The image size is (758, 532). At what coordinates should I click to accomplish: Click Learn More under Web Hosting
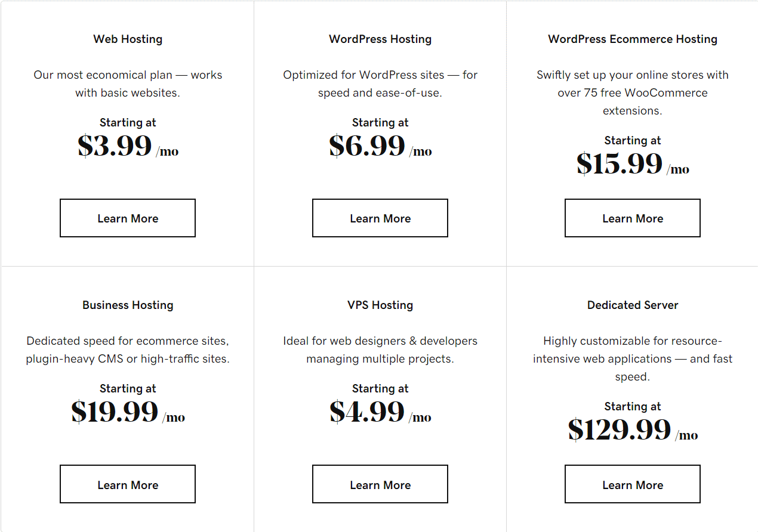tap(127, 218)
